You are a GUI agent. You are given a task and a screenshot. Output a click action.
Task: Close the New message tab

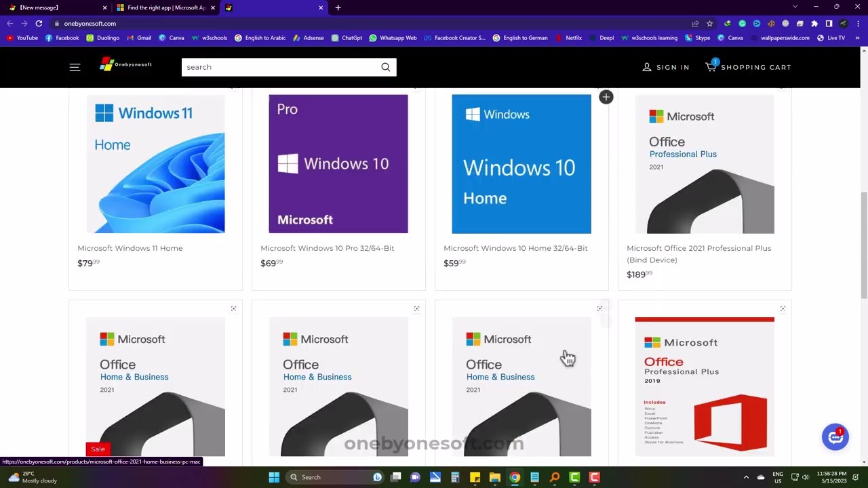click(104, 7)
